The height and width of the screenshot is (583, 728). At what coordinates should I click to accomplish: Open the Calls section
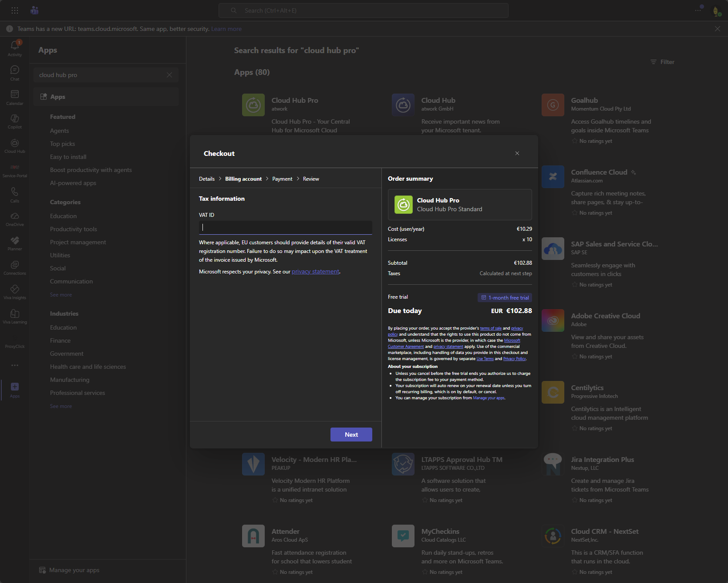(15, 195)
